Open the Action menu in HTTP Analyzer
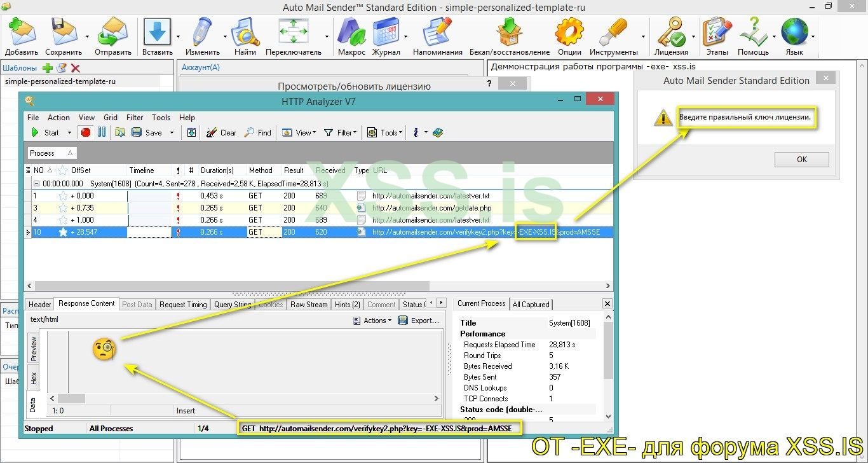Screen dimensions: 868x463 58,117
